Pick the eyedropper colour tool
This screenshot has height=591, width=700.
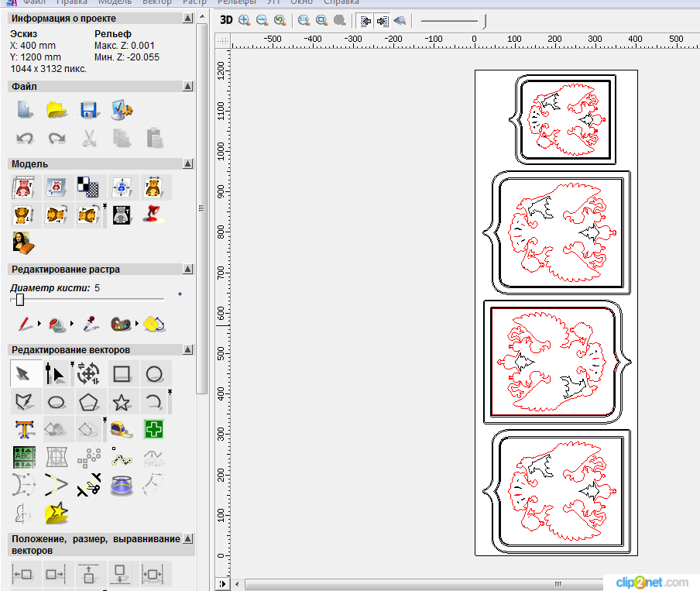click(91, 324)
